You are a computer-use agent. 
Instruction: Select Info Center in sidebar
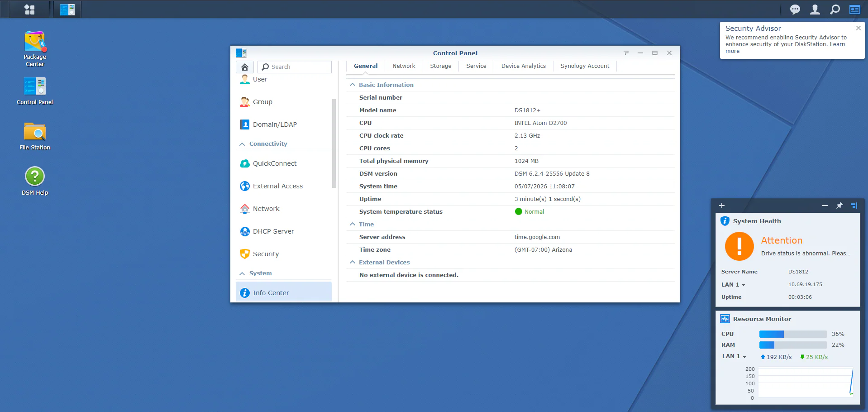(284, 292)
